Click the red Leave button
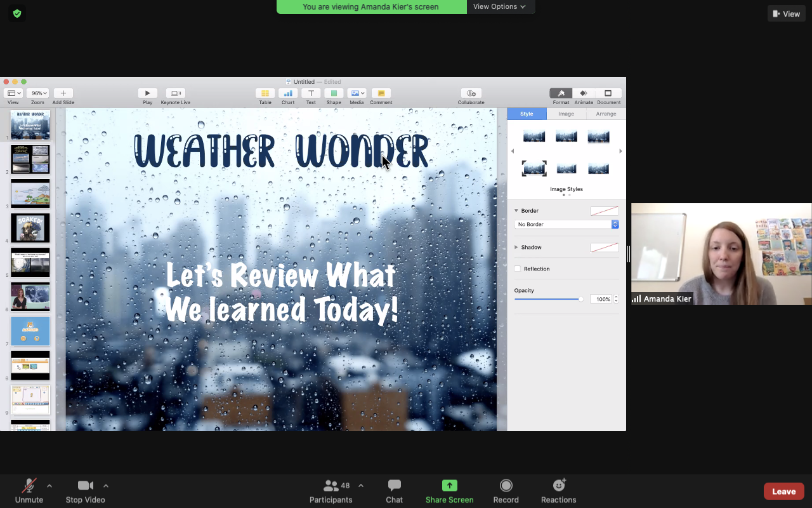Screen dimensions: 812x508 [783, 491]
